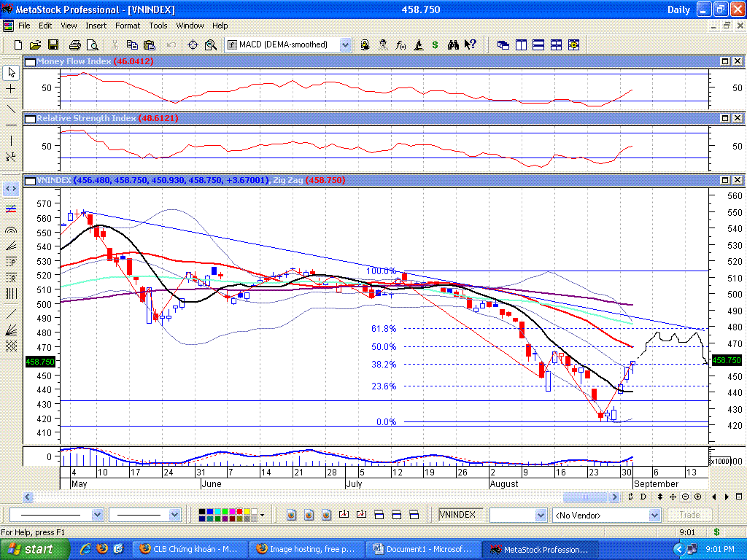Cascade windows using the toolbar icon
The height and width of the screenshot is (560, 747).
(503, 44)
